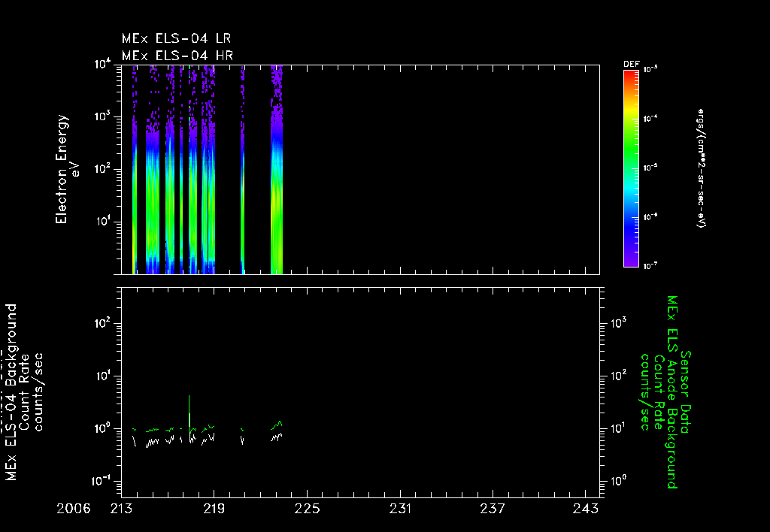This screenshot has height=532, width=770.
Task: Click the year '2006' on the time axis
Action: point(74,509)
